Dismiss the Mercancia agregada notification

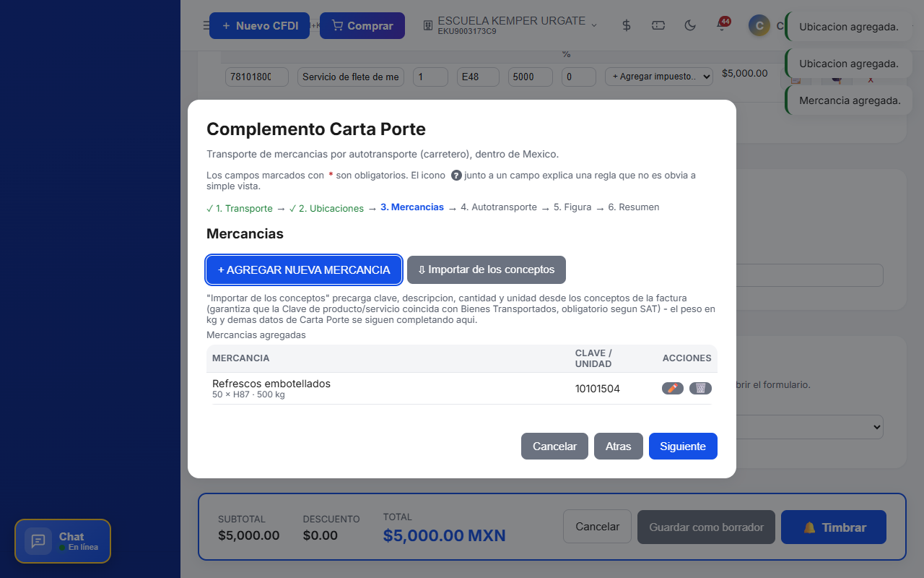tap(850, 100)
